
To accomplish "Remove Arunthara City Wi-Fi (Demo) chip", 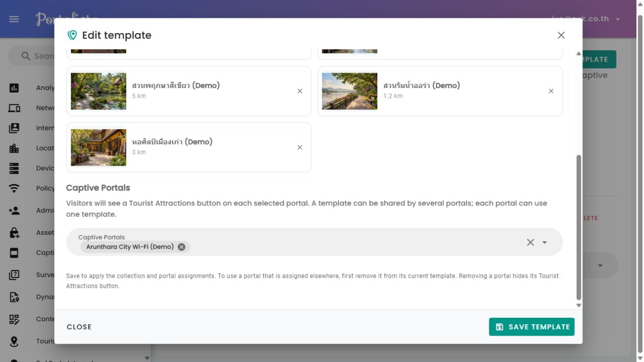I will [181, 247].
